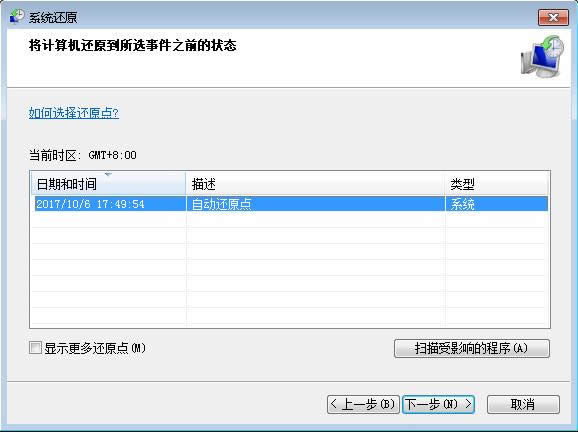
Task: Click the 系统还原 title bar text
Action: (53, 17)
